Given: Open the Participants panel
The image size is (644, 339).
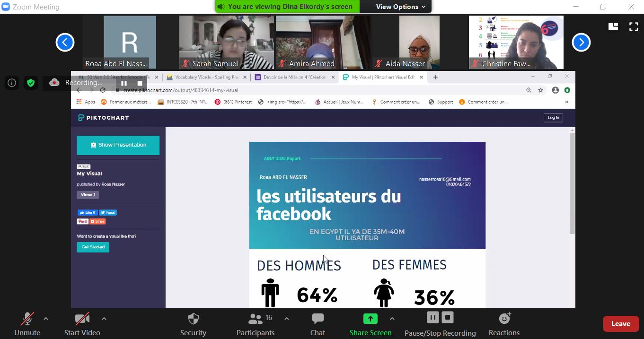Looking at the screenshot, I should tap(256, 319).
